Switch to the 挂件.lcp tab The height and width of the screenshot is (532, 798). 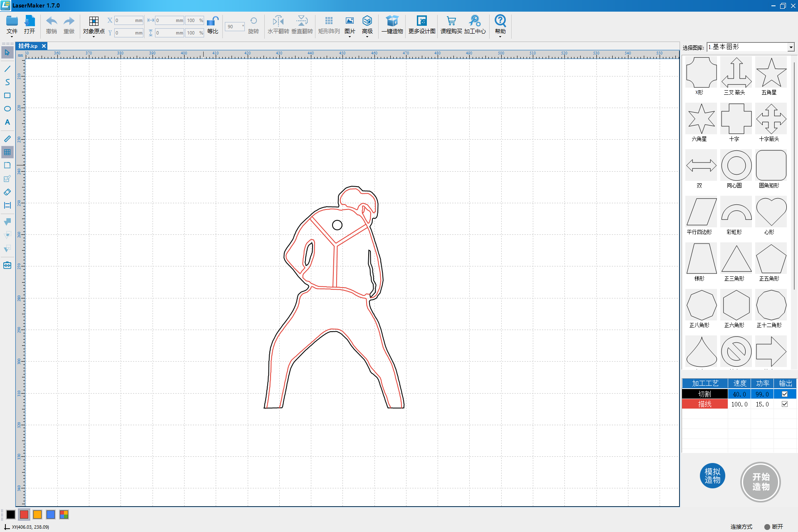(x=28, y=46)
